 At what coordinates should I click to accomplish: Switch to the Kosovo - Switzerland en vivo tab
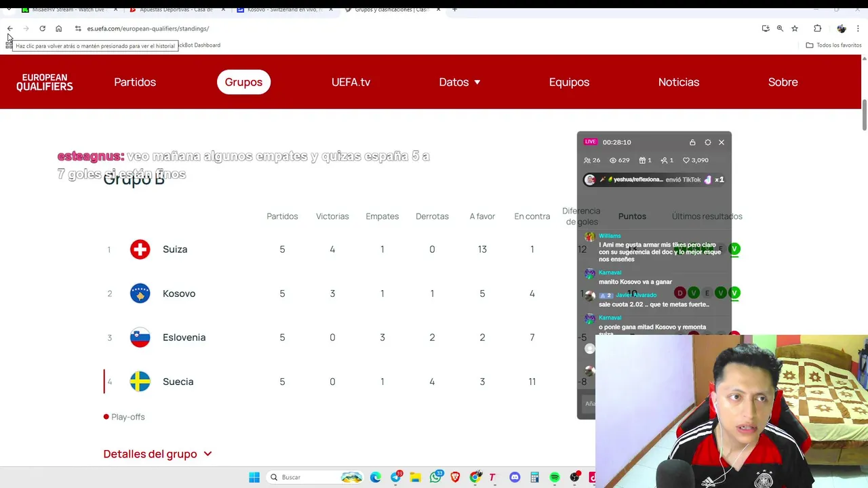tap(283, 9)
